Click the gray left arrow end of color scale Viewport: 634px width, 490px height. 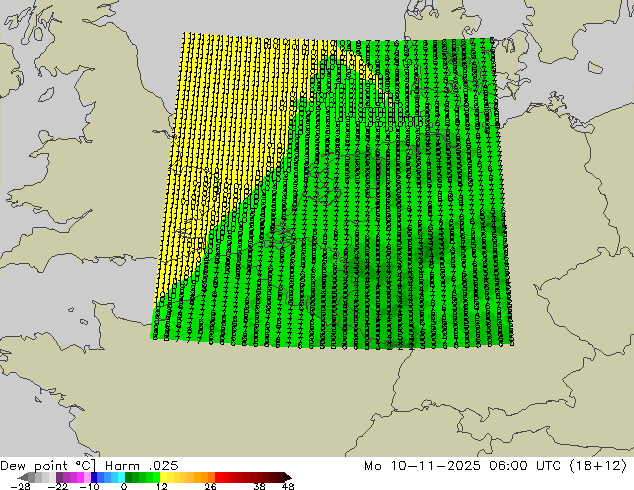pos(23,477)
